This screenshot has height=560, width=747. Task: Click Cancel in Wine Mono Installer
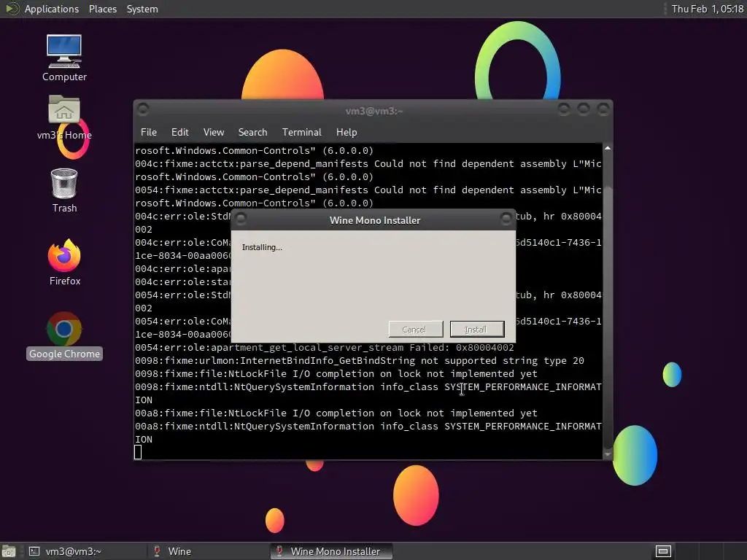point(415,329)
